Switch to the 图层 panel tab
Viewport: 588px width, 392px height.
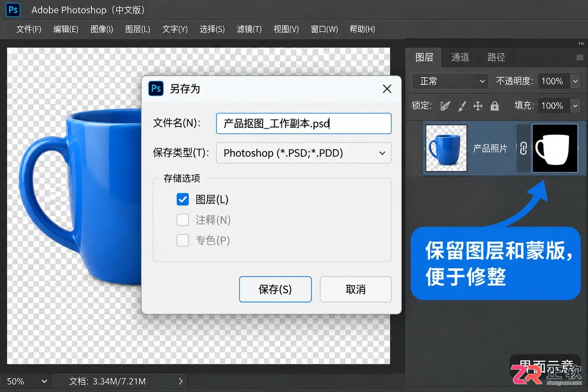click(424, 57)
